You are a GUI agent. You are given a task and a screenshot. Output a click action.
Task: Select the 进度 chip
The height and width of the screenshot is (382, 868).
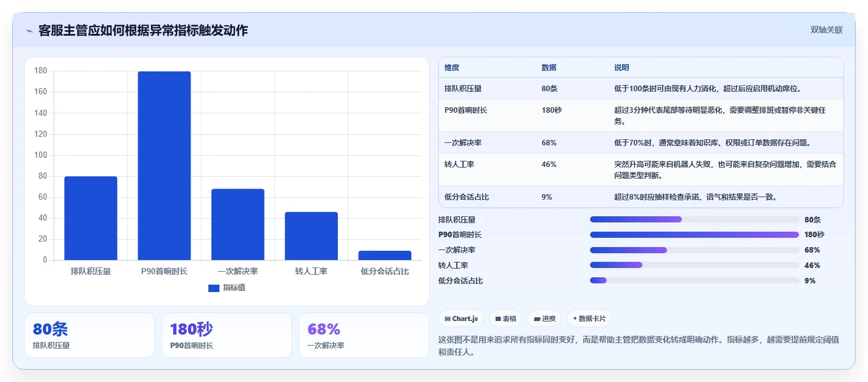544,319
